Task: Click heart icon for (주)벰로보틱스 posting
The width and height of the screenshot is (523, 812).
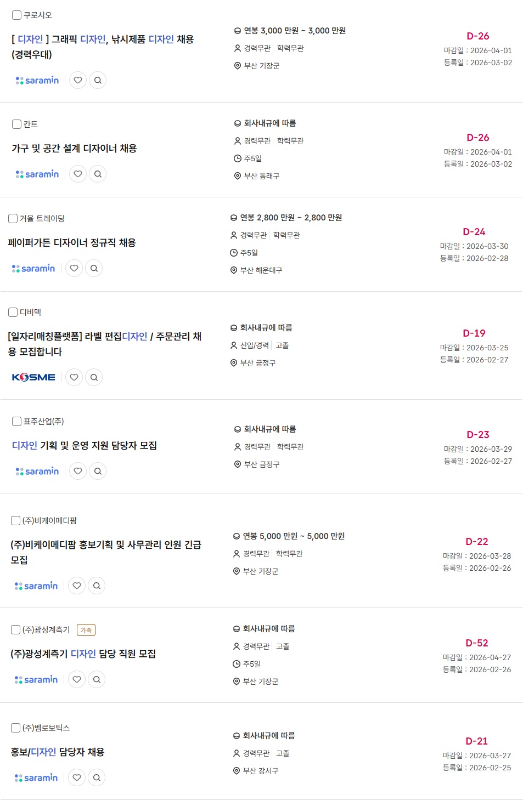Action: [77, 777]
